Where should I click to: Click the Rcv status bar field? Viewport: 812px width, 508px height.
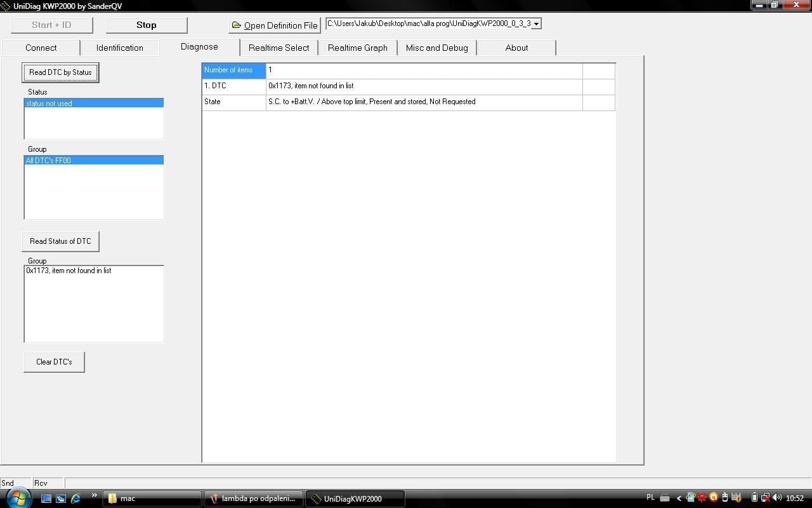click(x=48, y=483)
